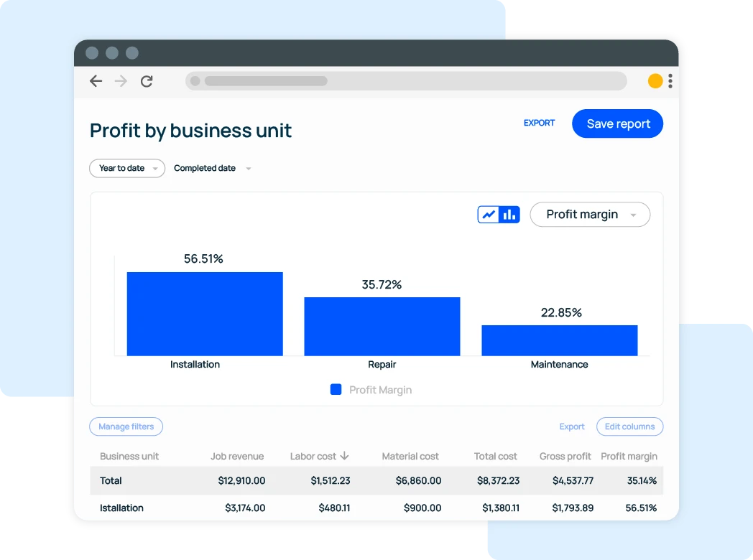Open the Profit margin metric dropdown

(x=590, y=215)
